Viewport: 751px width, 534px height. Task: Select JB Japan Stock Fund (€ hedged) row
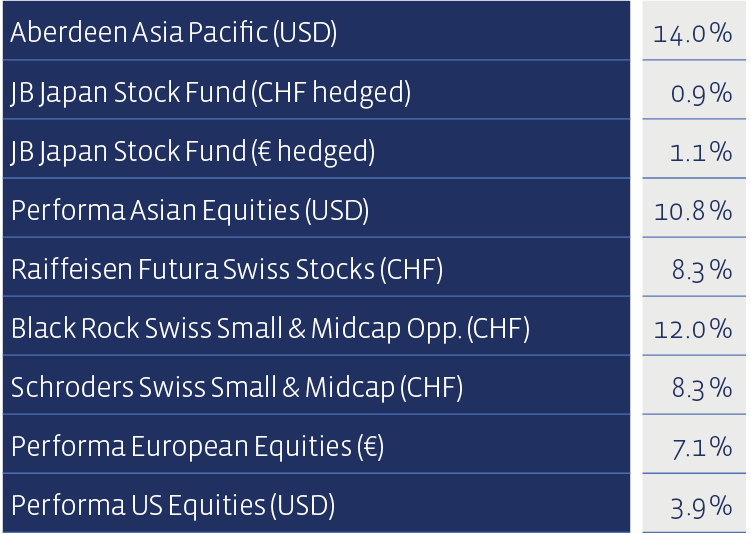point(316,148)
